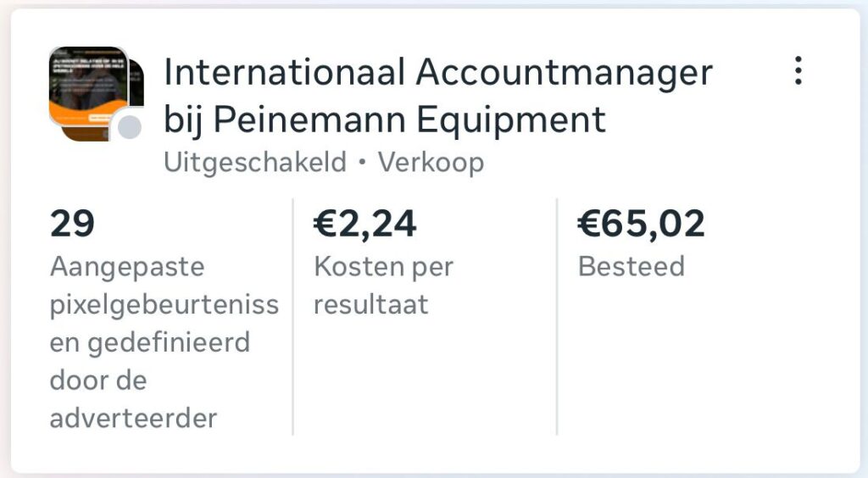Viewport: 868px width, 478px height.
Task: Click the "Uitgeschakeld" campaign status text
Action: click(x=255, y=162)
